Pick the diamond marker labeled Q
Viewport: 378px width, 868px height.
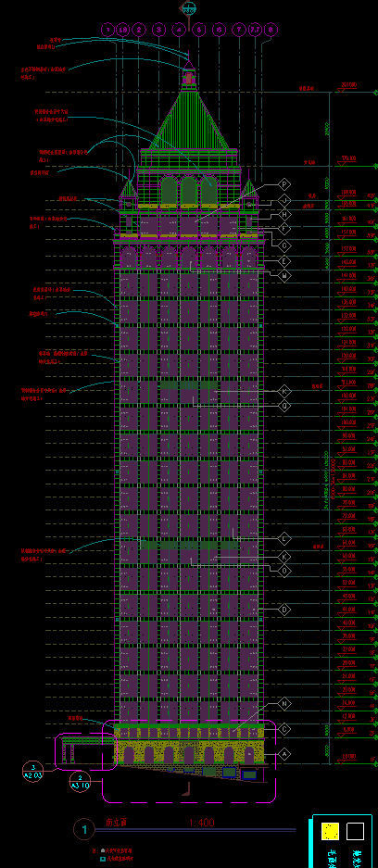click(x=284, y=405)
